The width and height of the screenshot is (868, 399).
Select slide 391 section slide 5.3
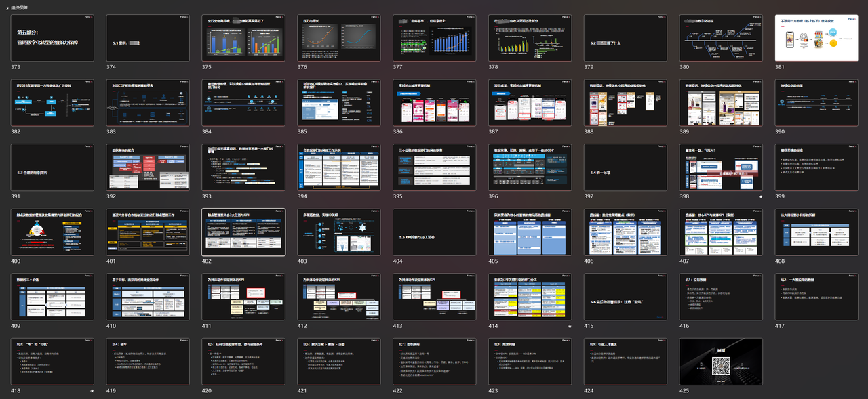pyautogui.click(x=52, y=167)
